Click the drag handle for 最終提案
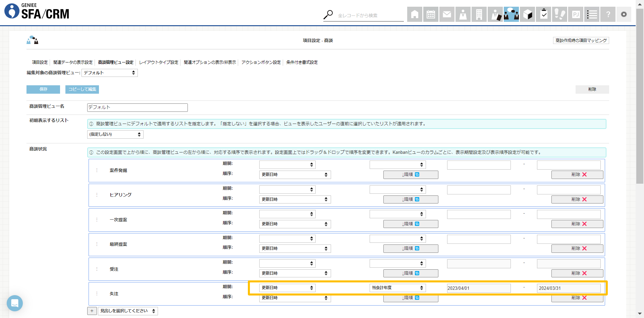 (97, 244)
